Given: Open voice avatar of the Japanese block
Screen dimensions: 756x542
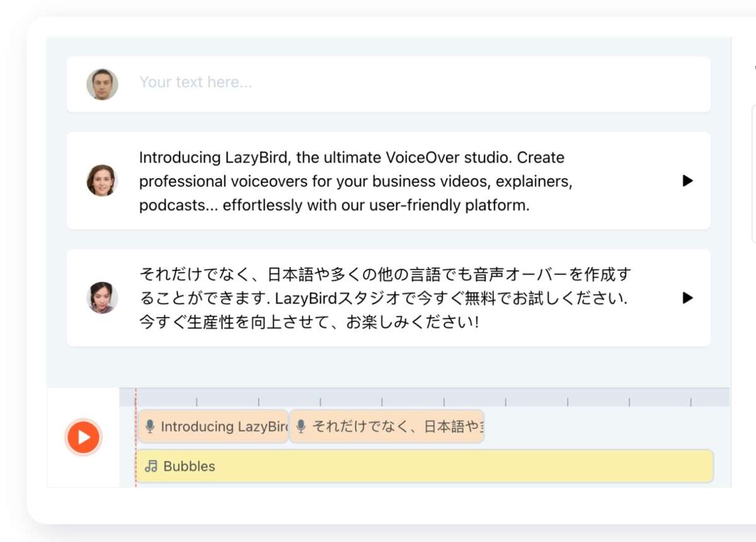Looking at the screenshot, I should (x=102, y=298).
